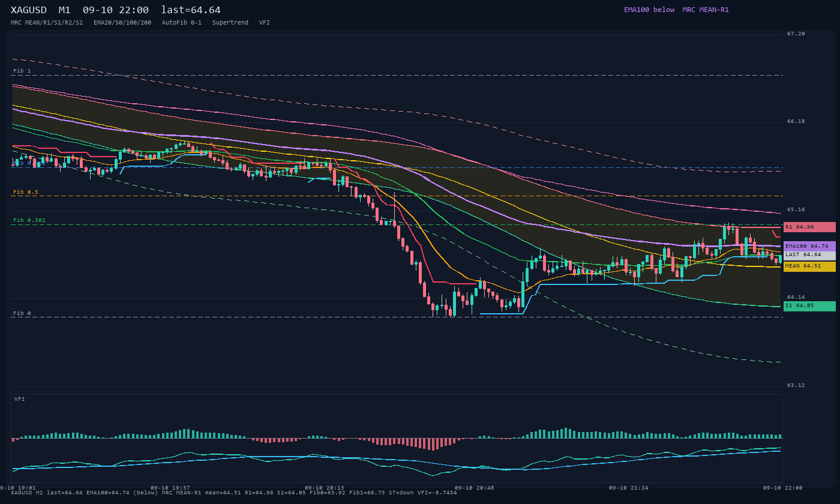Click Supertrend indicator legend

point(230,23)
